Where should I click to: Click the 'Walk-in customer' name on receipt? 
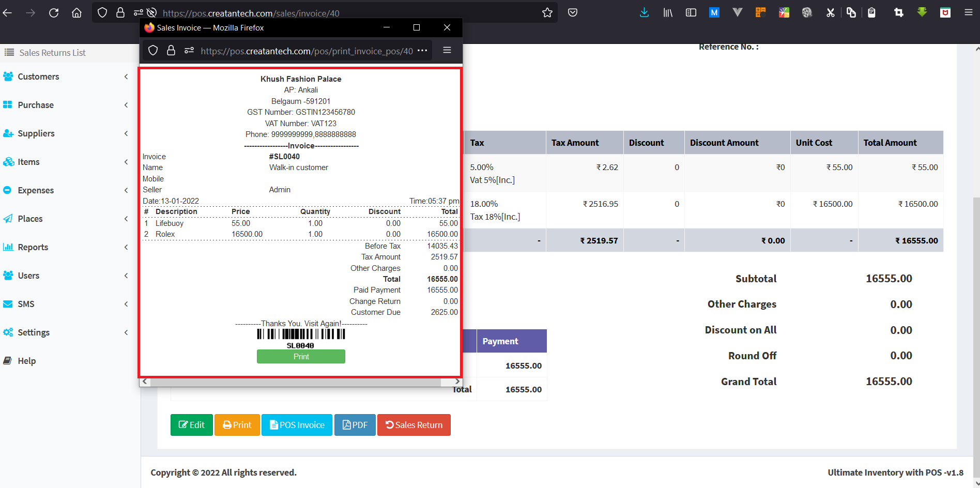coord(299,167)
